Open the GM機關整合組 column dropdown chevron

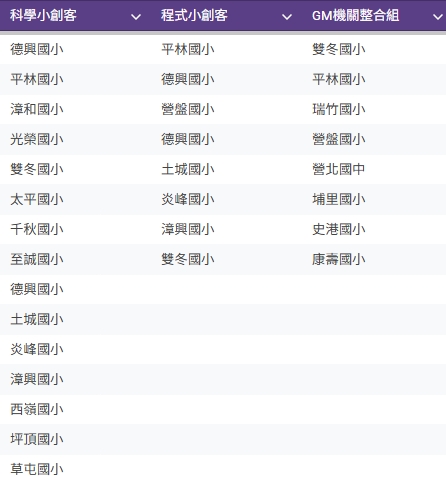(438, 16)
